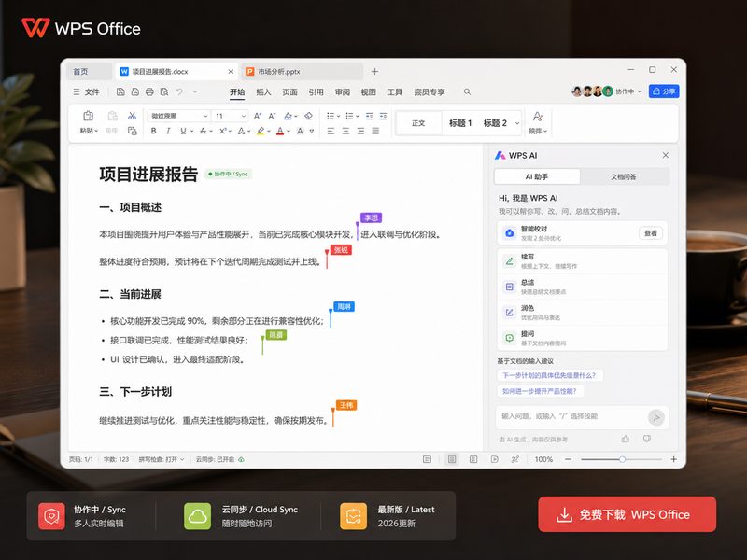747x560 pixels.
Task: Click the thumbs down feedback icon
Action: 647,439
